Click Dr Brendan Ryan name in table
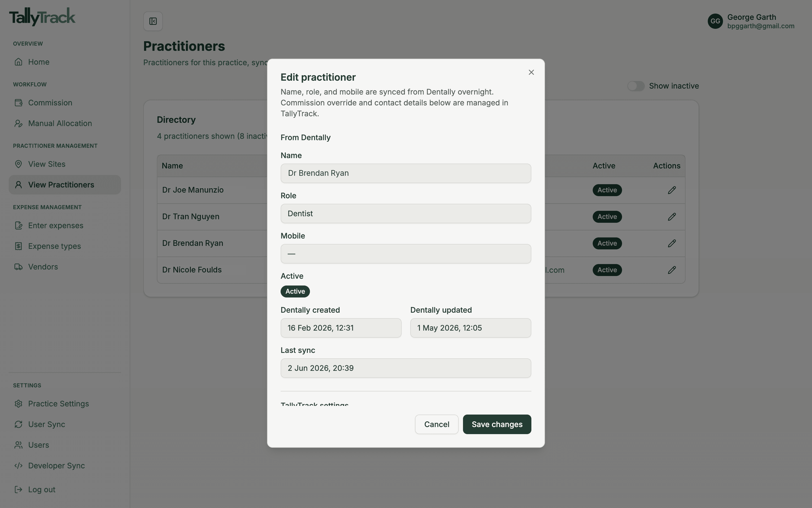 tap(193, 243)
